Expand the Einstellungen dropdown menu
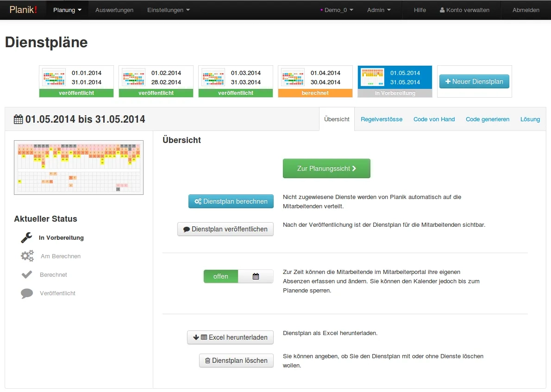 [x=168, y=10]
